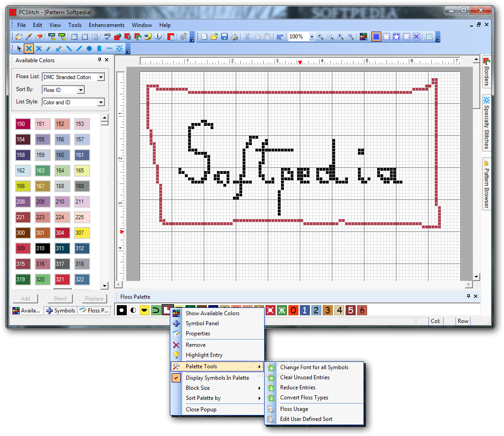504x436 pixels.
Task: Click the undo arrow icon
Action: pyautogui.click(x=280, y=37)
